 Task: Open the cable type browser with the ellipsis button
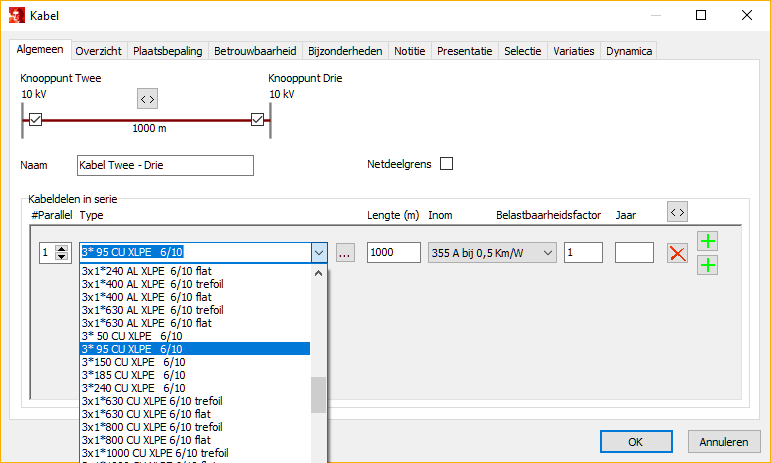tap(345, 253)
